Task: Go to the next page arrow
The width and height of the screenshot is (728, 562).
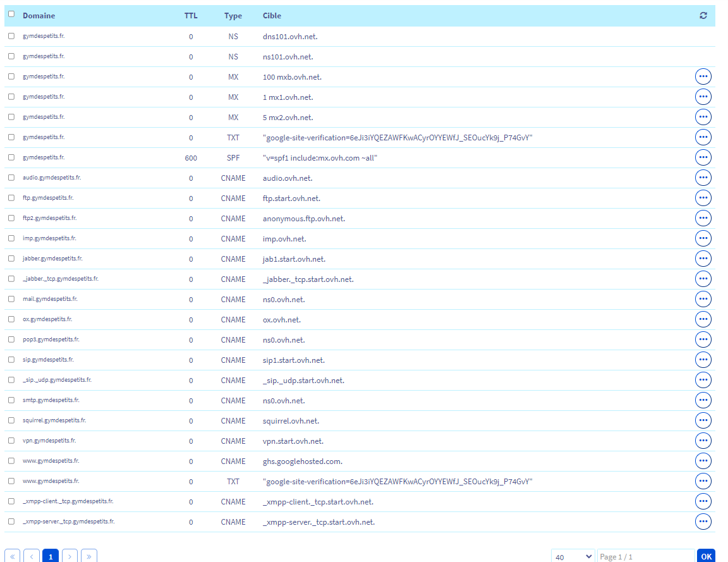Action: point(70,556)
